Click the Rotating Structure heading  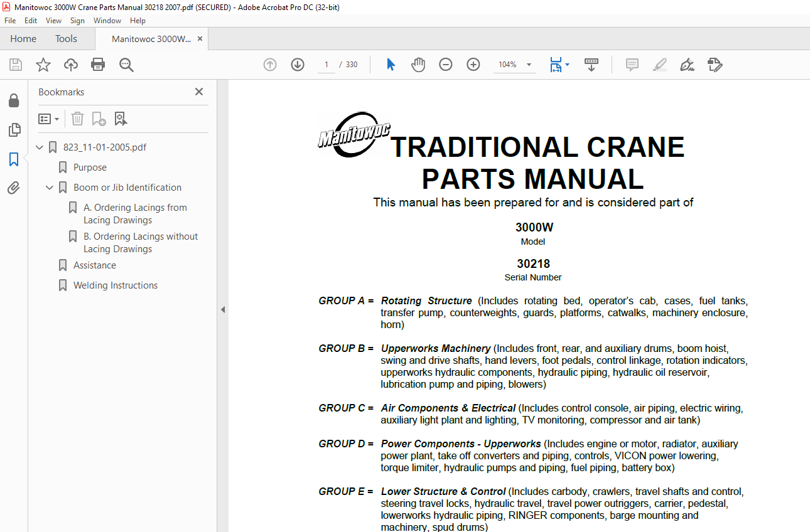click(426, 301)
